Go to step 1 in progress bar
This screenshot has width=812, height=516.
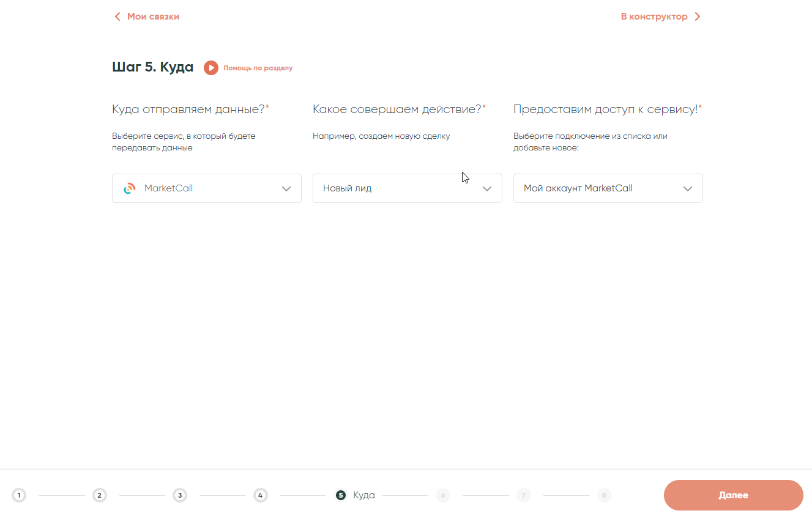tap(19, 495)
